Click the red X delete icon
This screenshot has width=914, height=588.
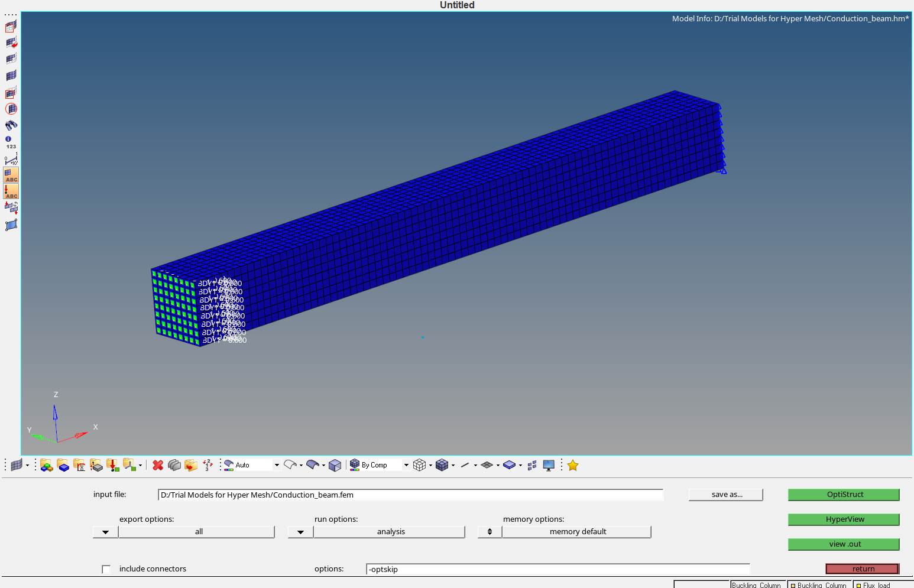tap(158, 466)
